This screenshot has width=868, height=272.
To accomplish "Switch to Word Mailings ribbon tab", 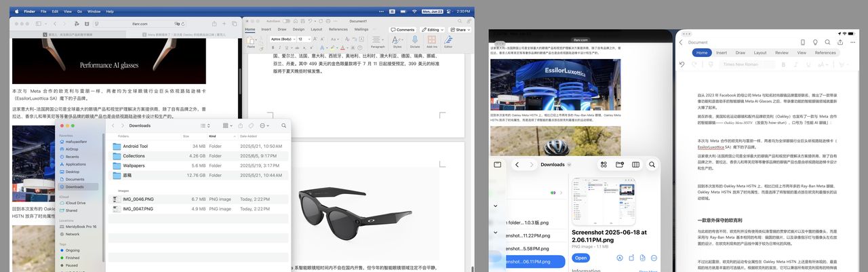I will pyautogui.click(x=361, y=29).
